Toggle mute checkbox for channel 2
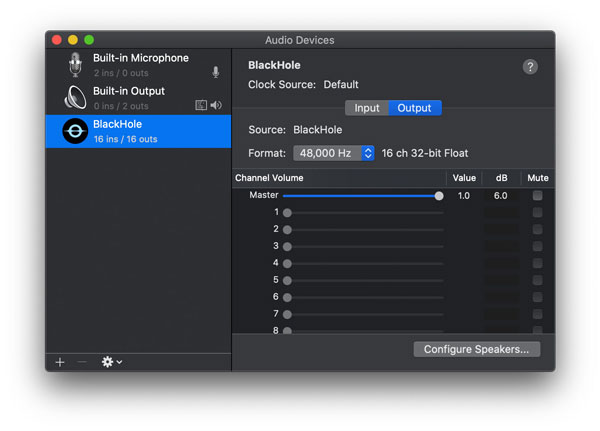Screen dimensions: 600x431 pyautogui.click(x=537, y=229)
